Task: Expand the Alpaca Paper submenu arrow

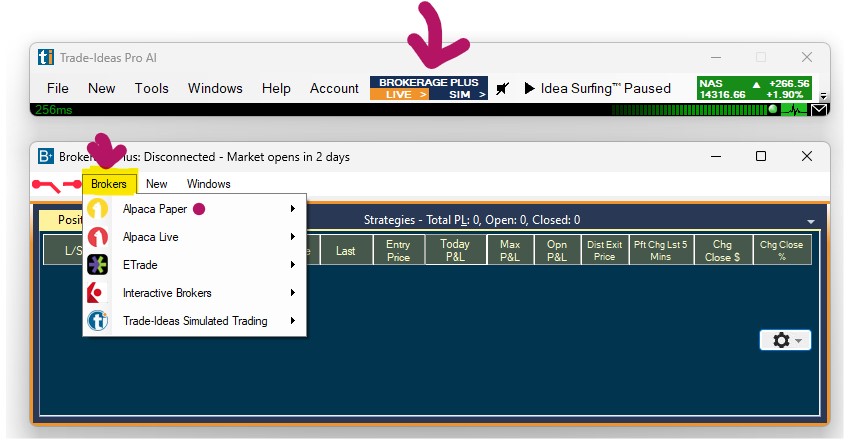Action: point(293,209)
